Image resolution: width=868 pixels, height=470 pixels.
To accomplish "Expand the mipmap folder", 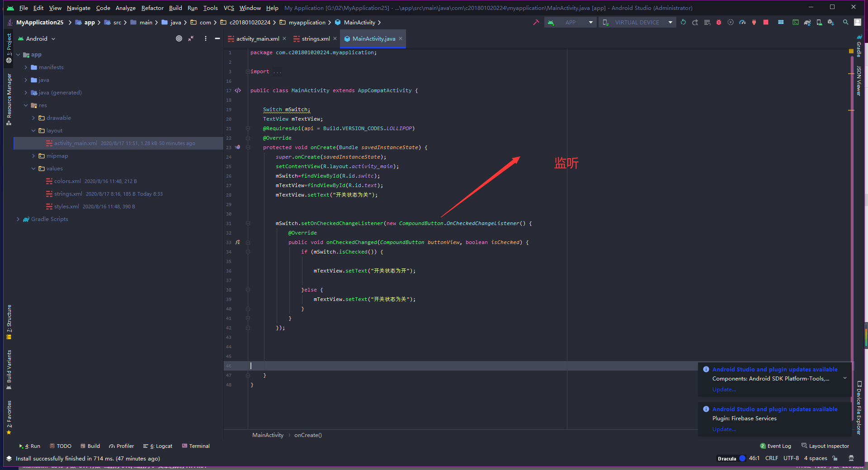I will (x=33, y=156).
